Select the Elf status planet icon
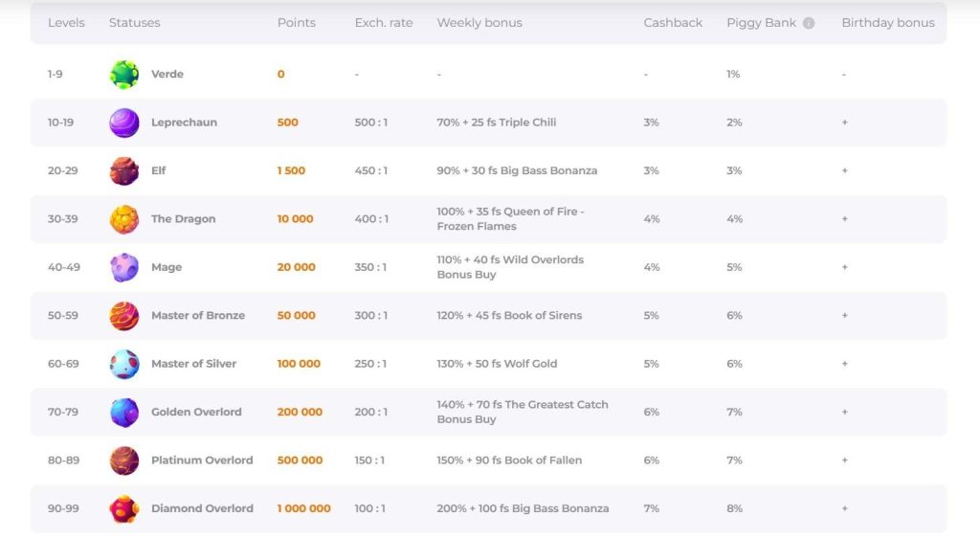980x539 pixels. [x=123, y=170]
